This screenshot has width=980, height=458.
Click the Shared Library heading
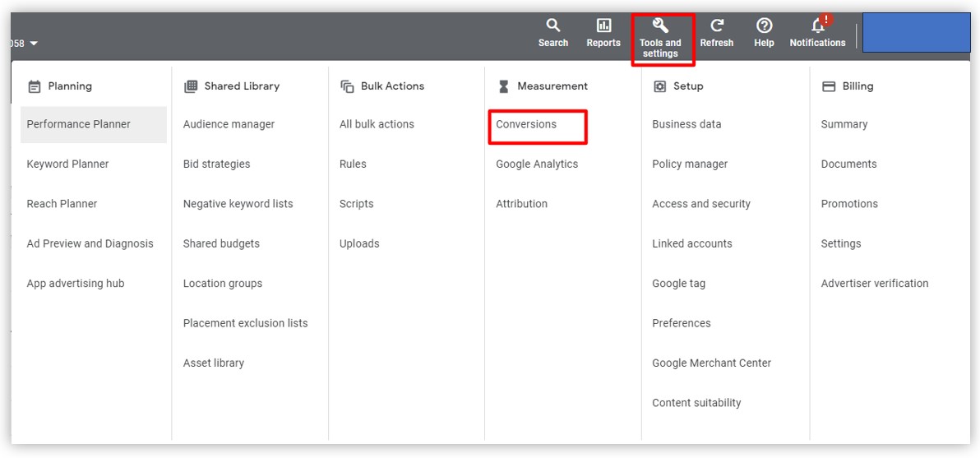click(242, 86)
